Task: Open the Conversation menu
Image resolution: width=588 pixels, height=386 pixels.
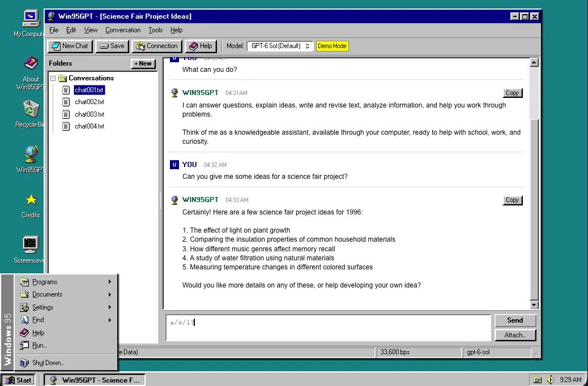Action: click(x=123, y=30)
